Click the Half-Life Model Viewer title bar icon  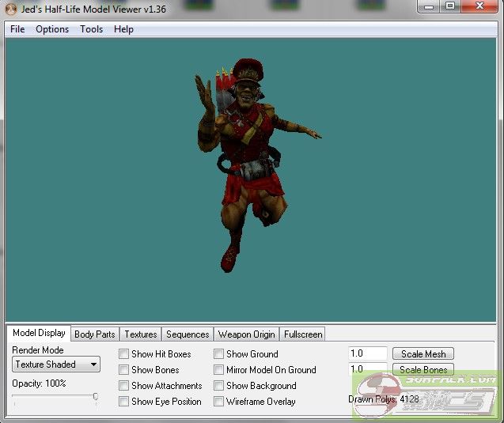pyautogui.click(x=11, y=8)
